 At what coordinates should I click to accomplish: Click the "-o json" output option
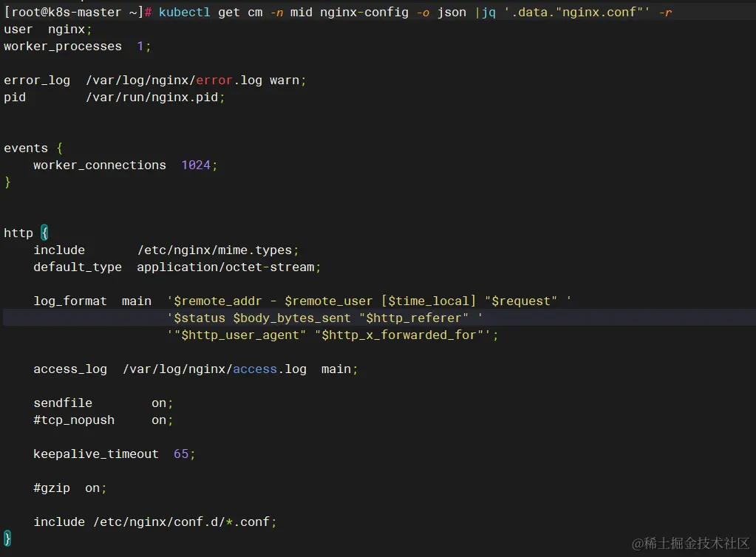pos(441,12)
